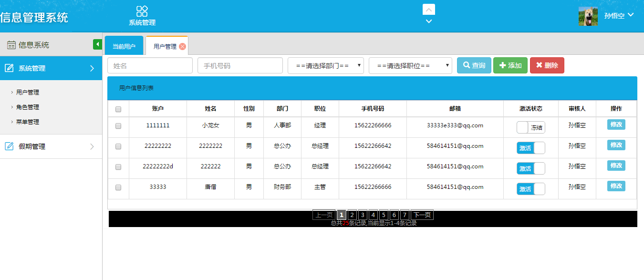This screenshot has height=280, width=644.
Task: Click the plus icon on the 添加 button
Action: click(503, 65)
